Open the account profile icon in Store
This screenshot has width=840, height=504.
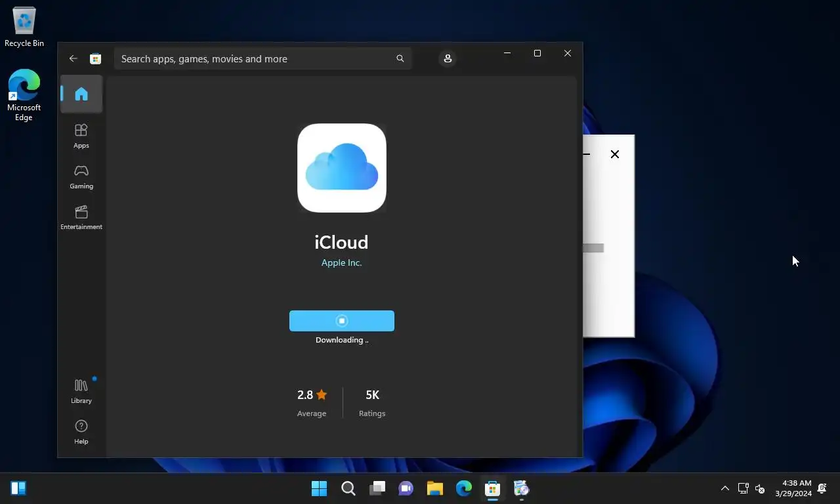point(448,58)
